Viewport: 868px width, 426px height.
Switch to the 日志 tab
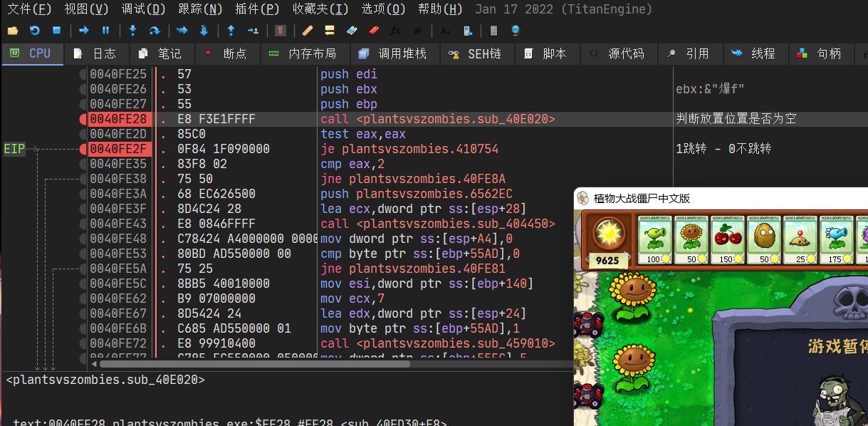point(97,53)
